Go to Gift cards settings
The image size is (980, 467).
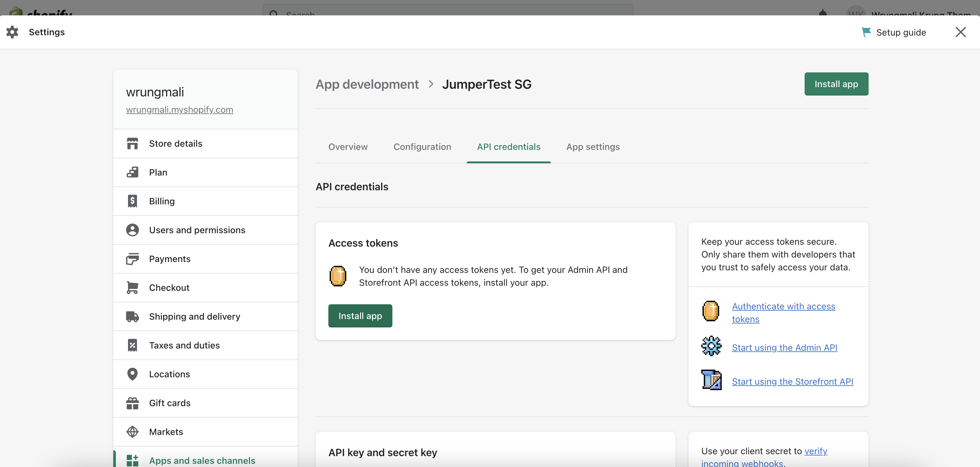click(205, 403)
